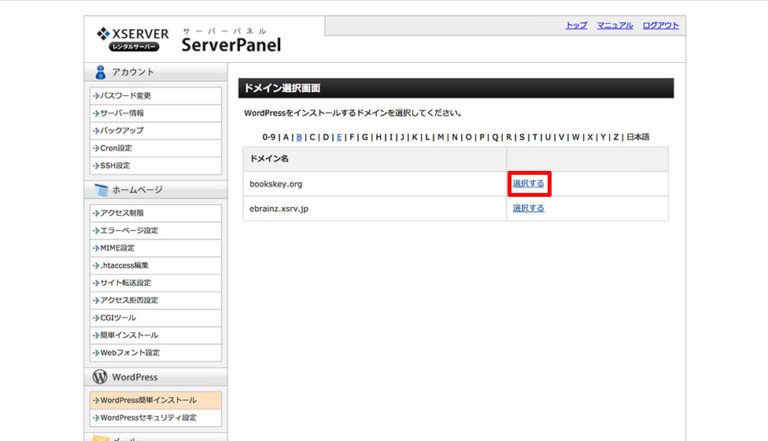The image size is (768, 441).
Task: Open SSH設定 in sidebar
Action: coord(156,166)
